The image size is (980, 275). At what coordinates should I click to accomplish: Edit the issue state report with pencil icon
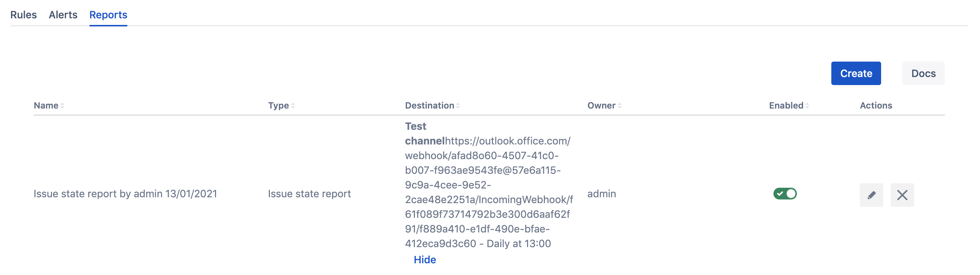coord(871,195)
